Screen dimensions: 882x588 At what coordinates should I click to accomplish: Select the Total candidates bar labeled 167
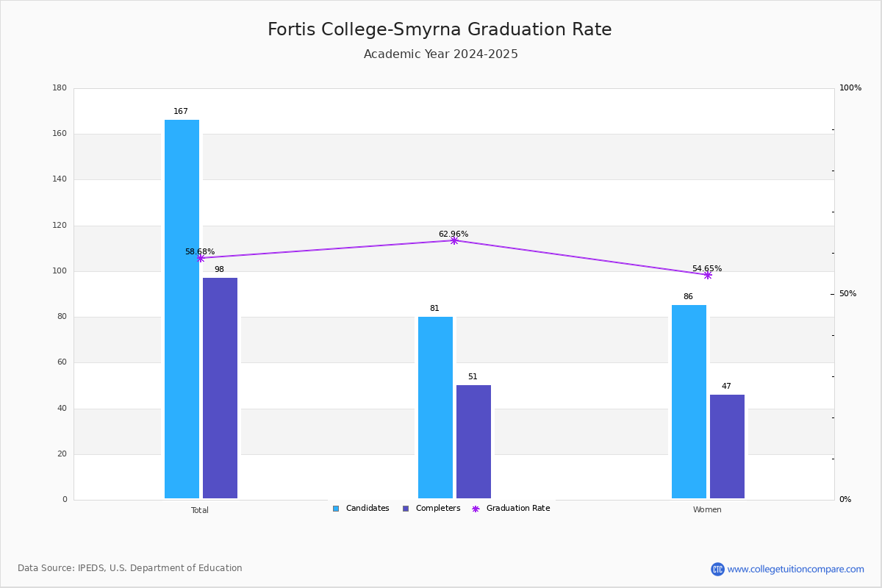182,309
